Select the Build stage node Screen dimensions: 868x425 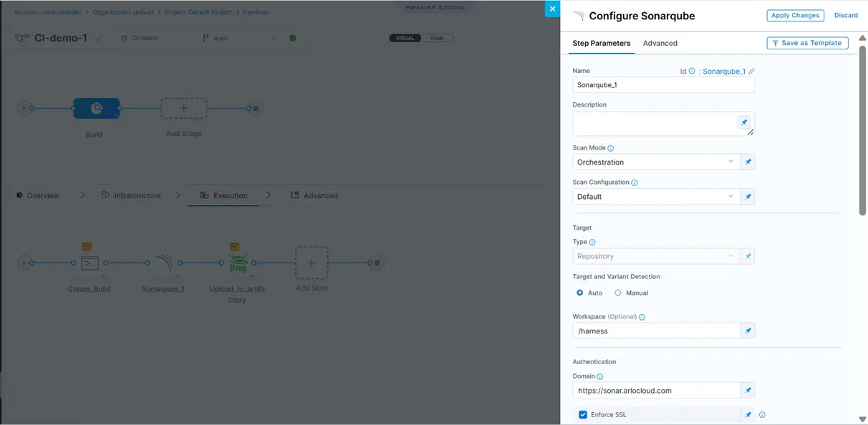[96, 108]
